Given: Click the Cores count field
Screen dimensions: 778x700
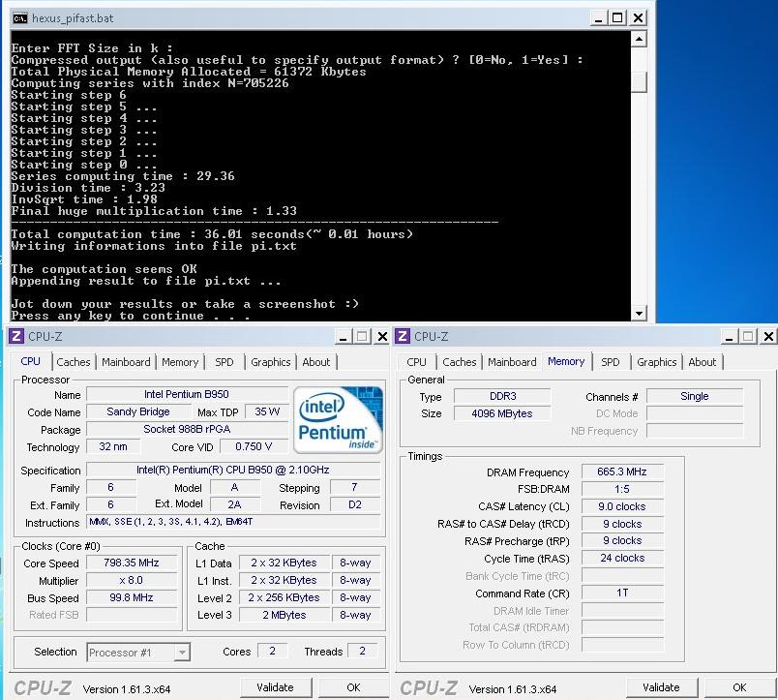Looking at the screenshot, I should [273, 652].
